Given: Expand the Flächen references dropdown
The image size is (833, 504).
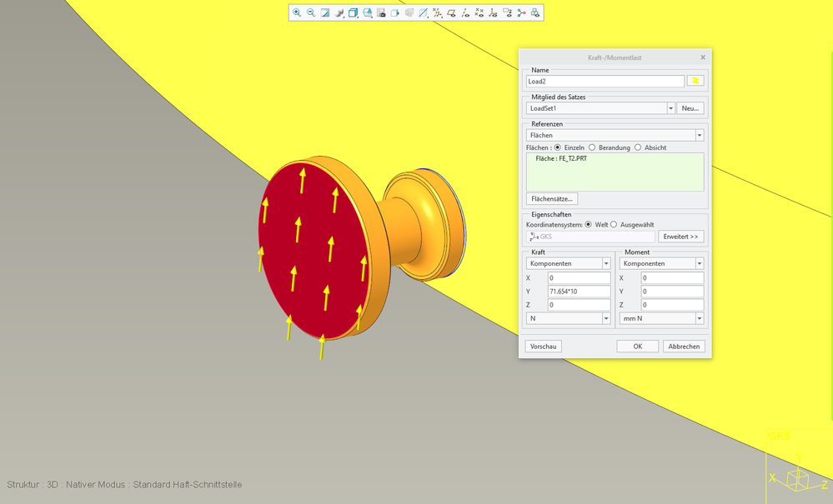Looking at the screenshot, I should [699, 135].
